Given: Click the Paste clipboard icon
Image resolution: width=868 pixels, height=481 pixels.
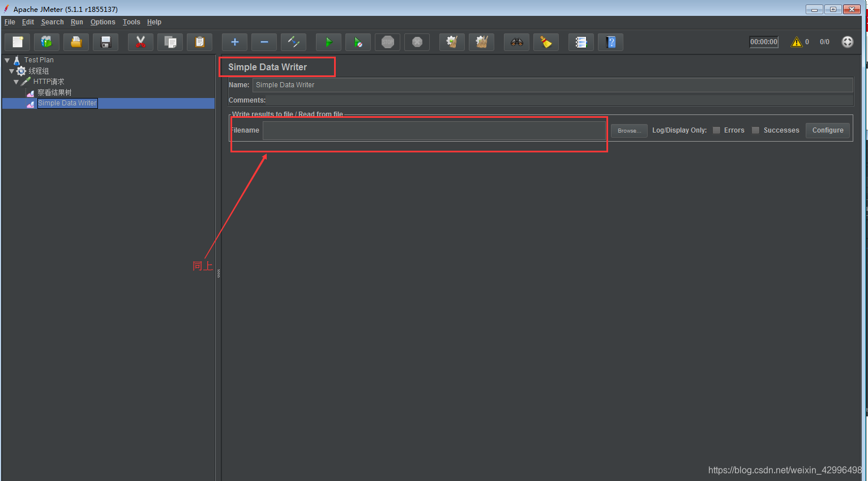Looking at the screenshot, I should tap(200, 42).
